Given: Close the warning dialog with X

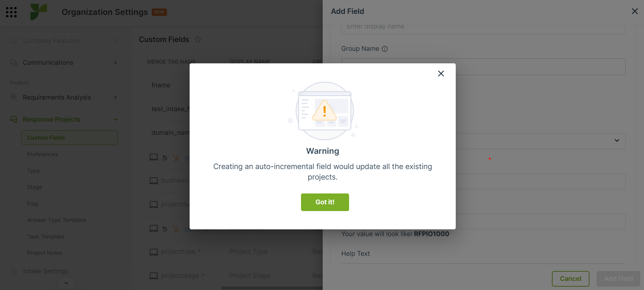Looking at the screenshot, I should click(441, 74).
